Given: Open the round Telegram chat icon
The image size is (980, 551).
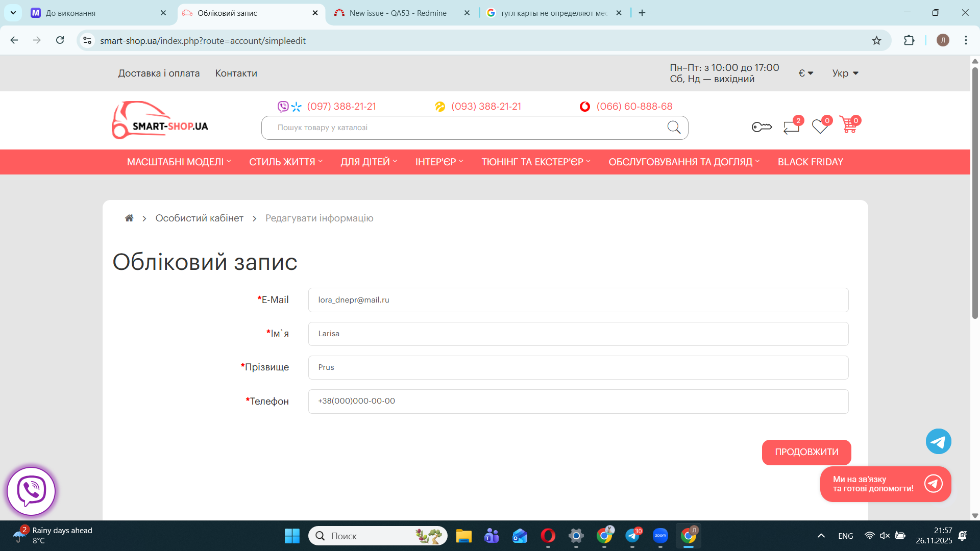Looking at the screenshot, I should (938, 441).
